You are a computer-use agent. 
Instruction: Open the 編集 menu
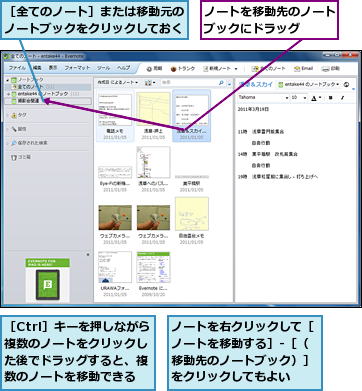pos(37,68)
